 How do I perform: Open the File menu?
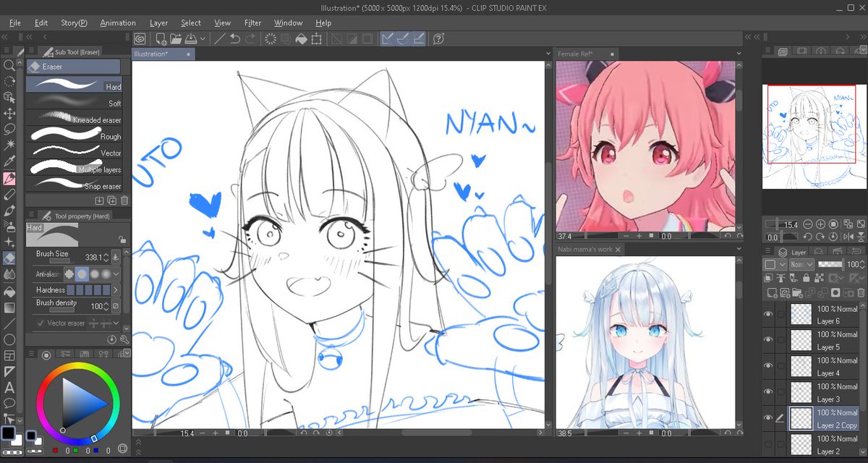(x=14, y=22)
